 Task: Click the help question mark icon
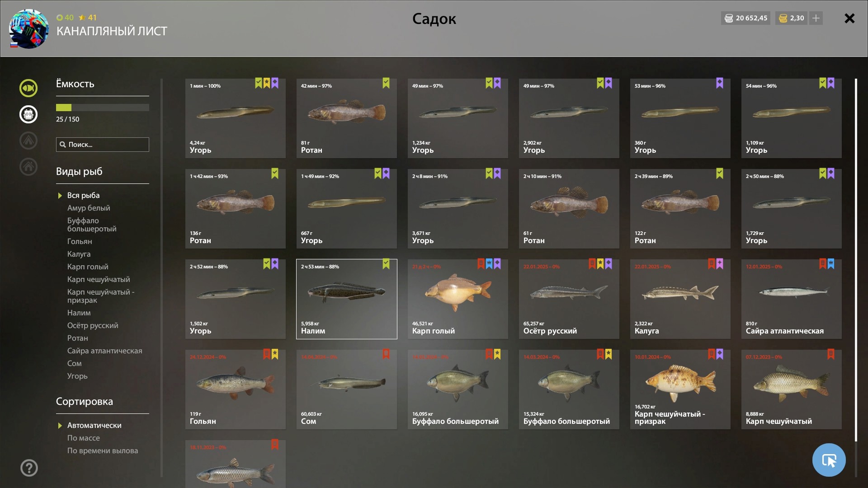coord(29,468)
